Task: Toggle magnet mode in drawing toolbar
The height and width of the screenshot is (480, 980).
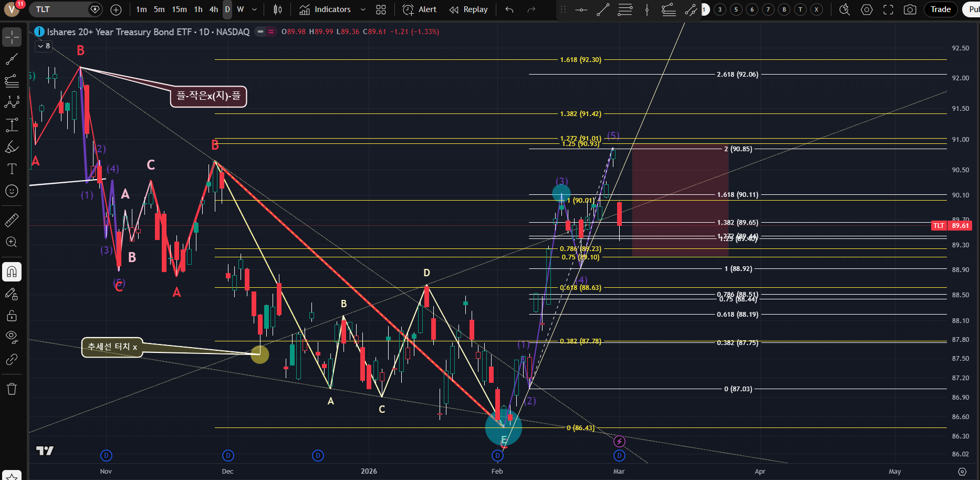Action: pos(12,272)
